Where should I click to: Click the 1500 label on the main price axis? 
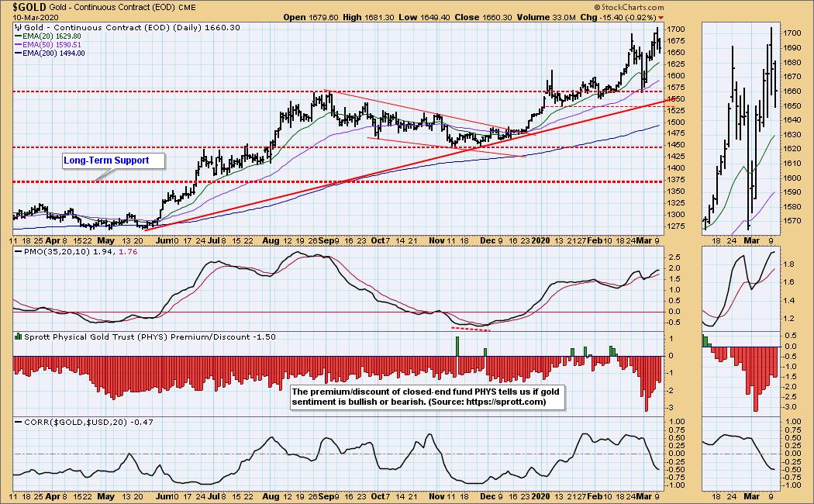pyautogui.click(x=677, y=122)
